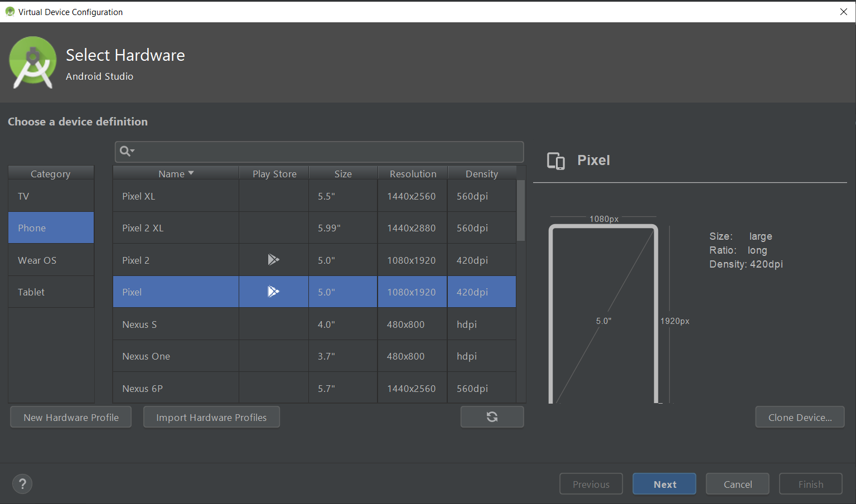This screenshot has width=856, height=504.
Task: Click the Previous button
Action: click(x=591, y=484)
